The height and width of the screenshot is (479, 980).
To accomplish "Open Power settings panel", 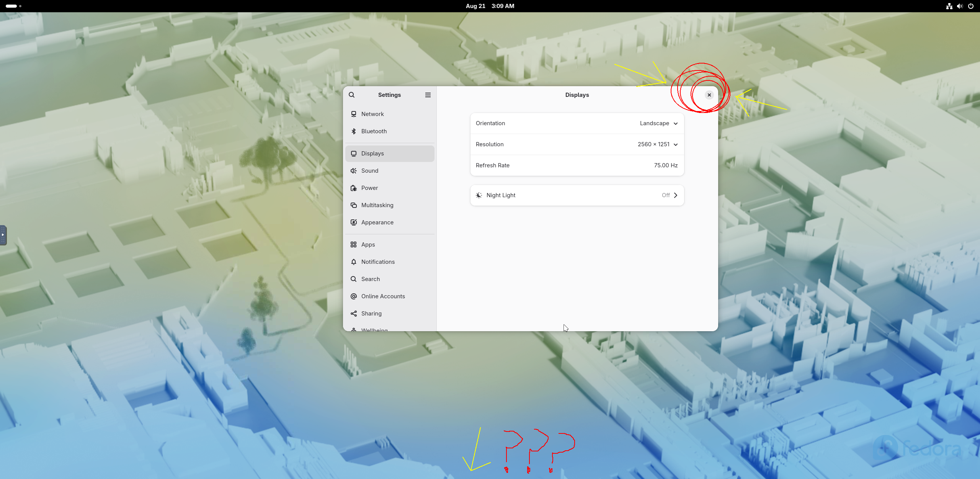I will tap(390, 188).
